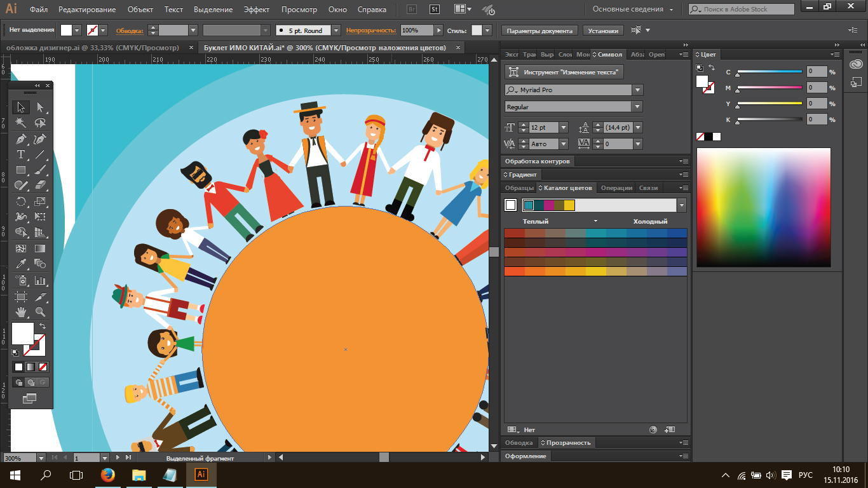The width and height of the screenshot is (868, 488).
Task: Open the Основные сведения workspace dropdown
Action: [x=634, y=10]
